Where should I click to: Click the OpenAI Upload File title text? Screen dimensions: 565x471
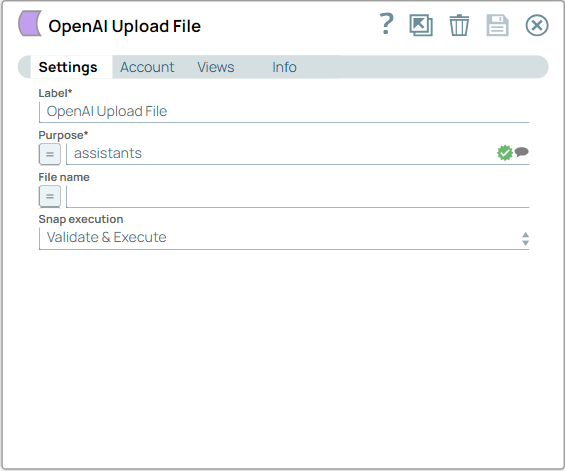125,26
